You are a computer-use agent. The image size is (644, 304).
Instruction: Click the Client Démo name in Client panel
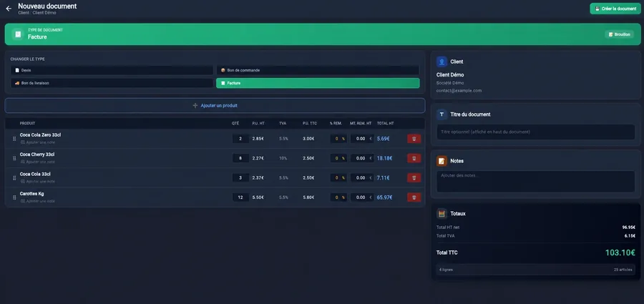coord(450,75)
